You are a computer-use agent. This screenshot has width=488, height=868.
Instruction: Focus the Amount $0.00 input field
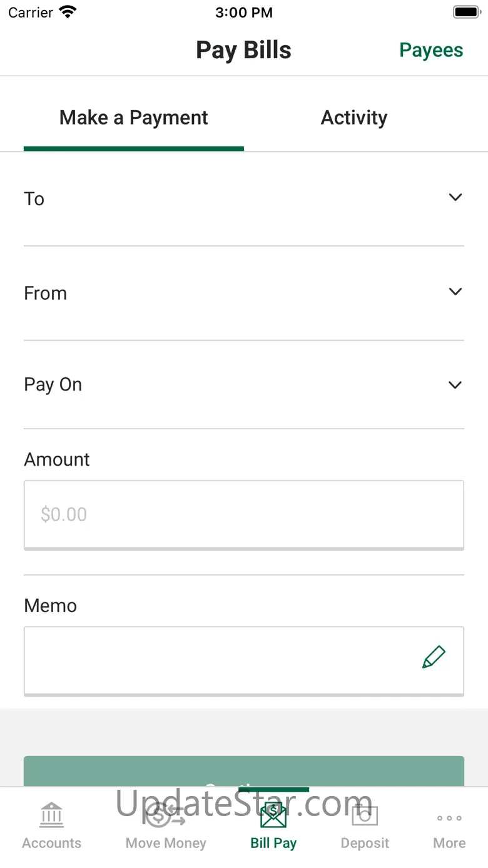pyautogui.click(x=243, y=514)
